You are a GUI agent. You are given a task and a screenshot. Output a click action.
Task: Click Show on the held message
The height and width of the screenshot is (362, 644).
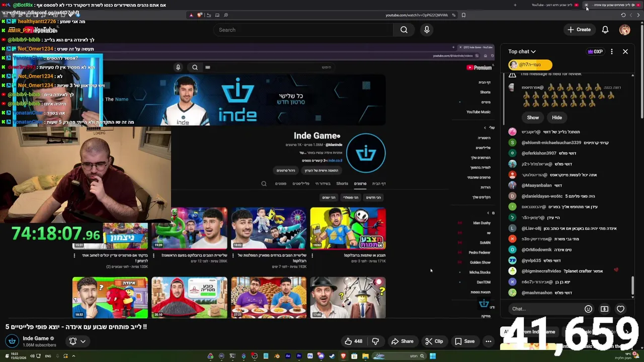point(533,118)
